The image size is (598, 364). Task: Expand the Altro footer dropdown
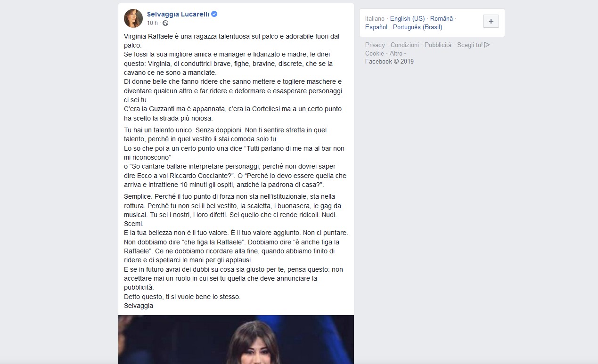tap(398, 53)
